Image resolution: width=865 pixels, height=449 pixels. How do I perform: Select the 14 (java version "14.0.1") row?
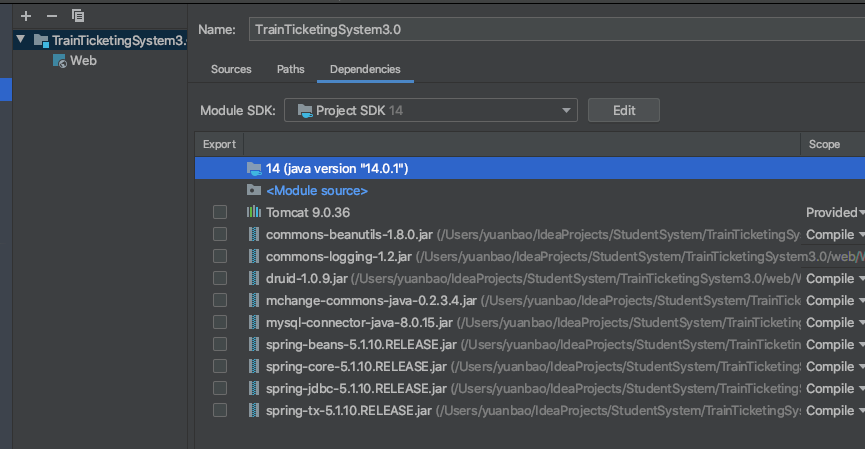(x=530, y=168)
